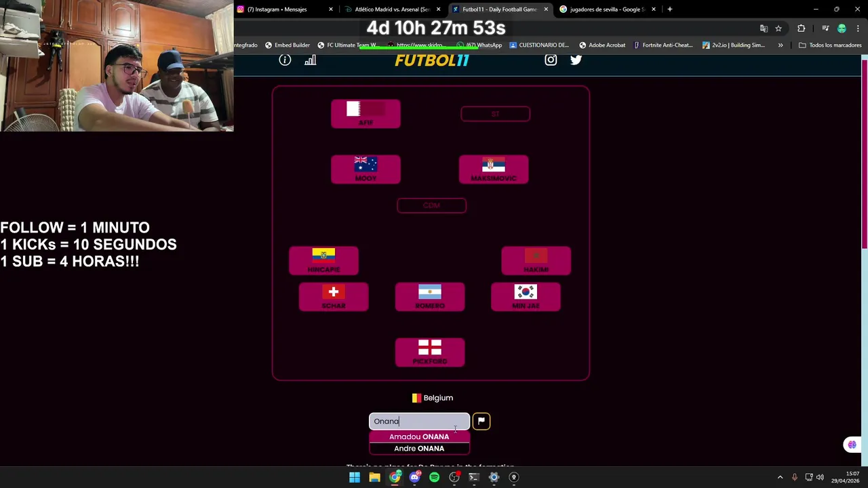Click the Romero player card
868x488 pixels.
pyautogui.click(x=430, y=298)
